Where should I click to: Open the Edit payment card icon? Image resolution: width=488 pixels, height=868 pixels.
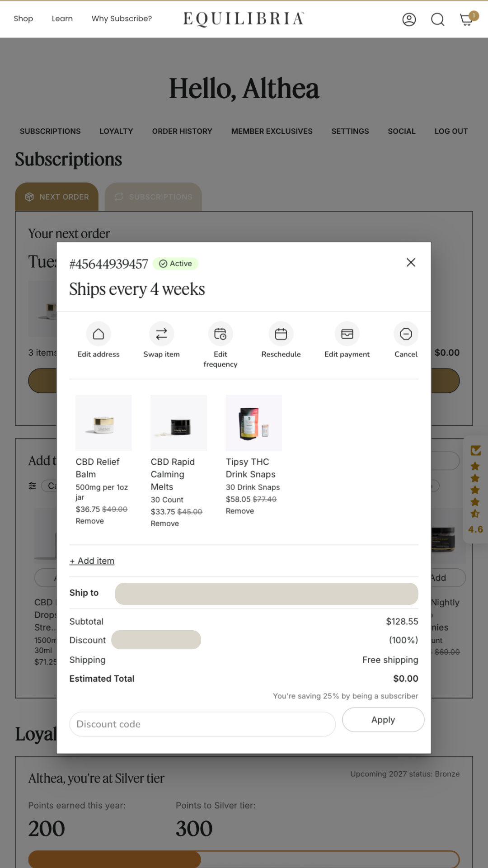click(347, 334)
